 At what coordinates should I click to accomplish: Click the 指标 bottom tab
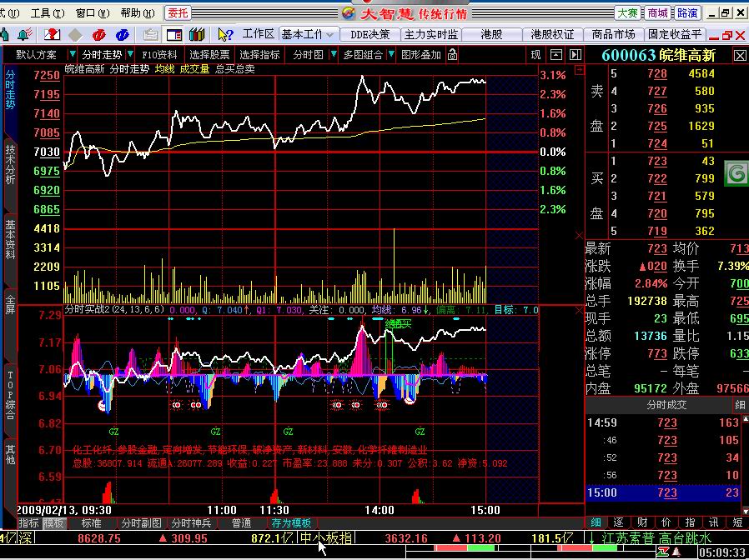click(x=29, y=523)
